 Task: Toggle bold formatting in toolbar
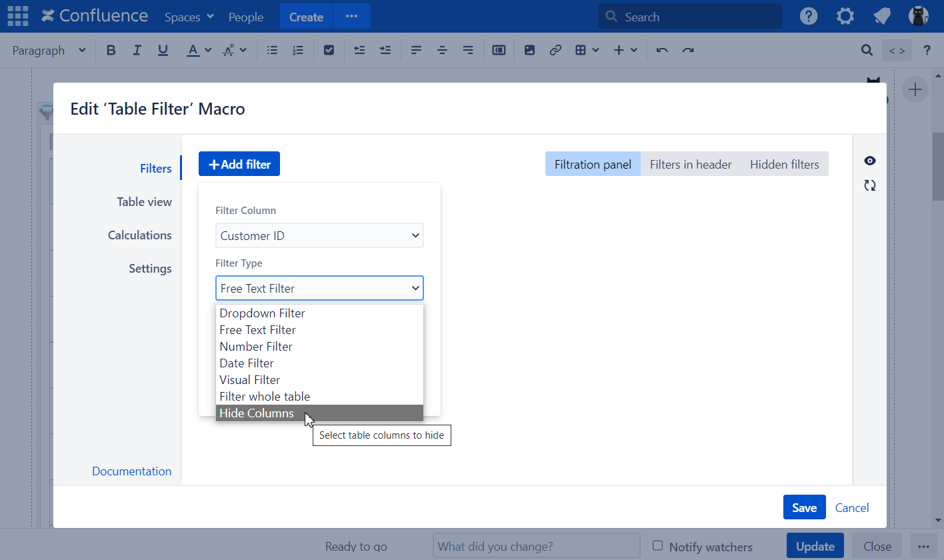coord(111,50)
